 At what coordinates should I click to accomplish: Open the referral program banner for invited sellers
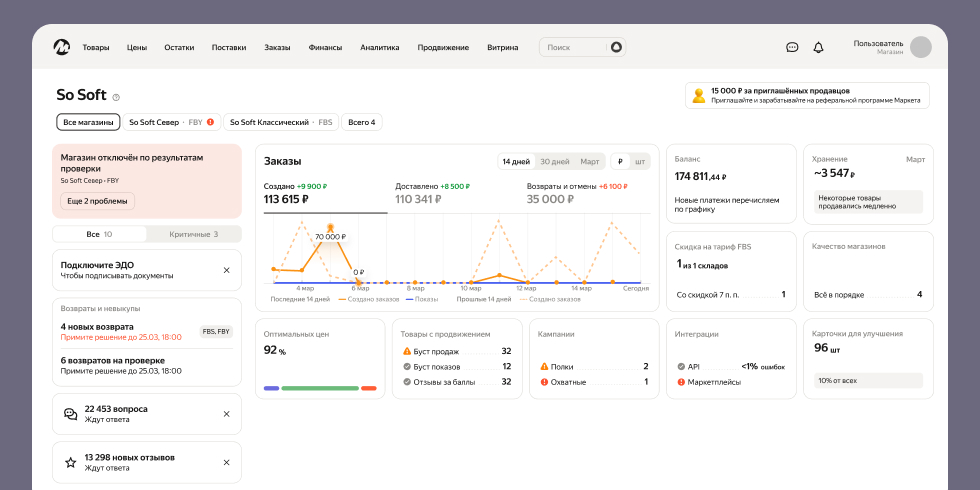click(x=807, y=95)
